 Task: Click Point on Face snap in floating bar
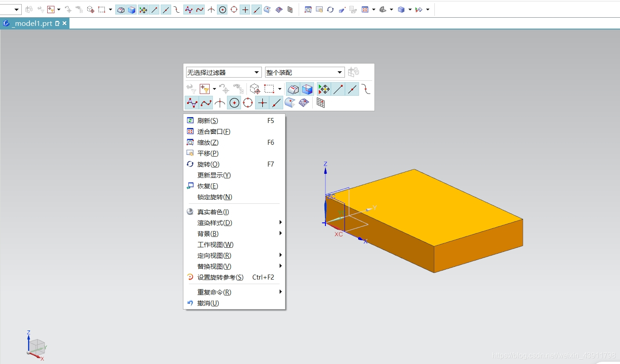tap(290, 103)
